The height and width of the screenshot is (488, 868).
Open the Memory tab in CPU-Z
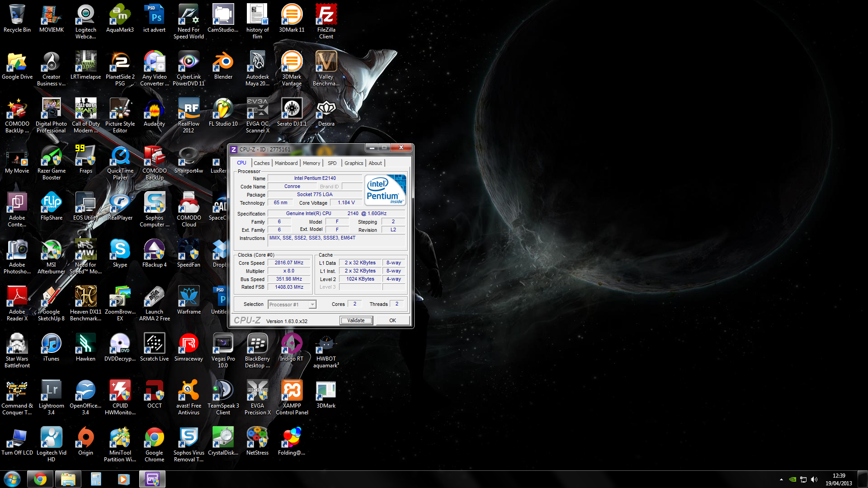[x=311, y=163]
